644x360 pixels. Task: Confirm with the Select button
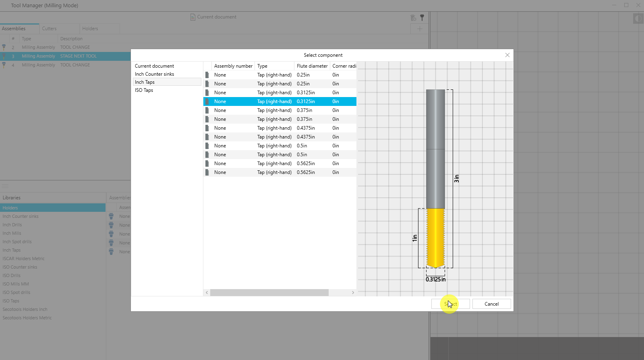(450, 304)
